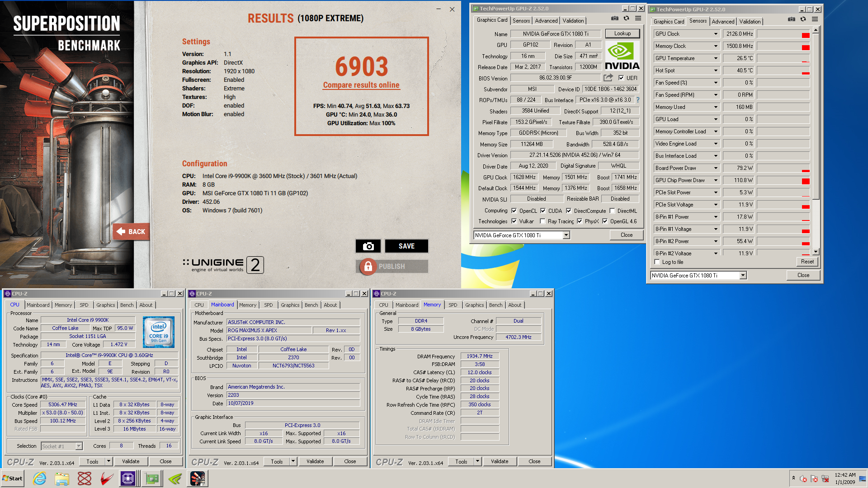The image size is (868, 488).
Task: Open the hamburger menu in GPU-Z Sensors window
Action: [815, 19]
